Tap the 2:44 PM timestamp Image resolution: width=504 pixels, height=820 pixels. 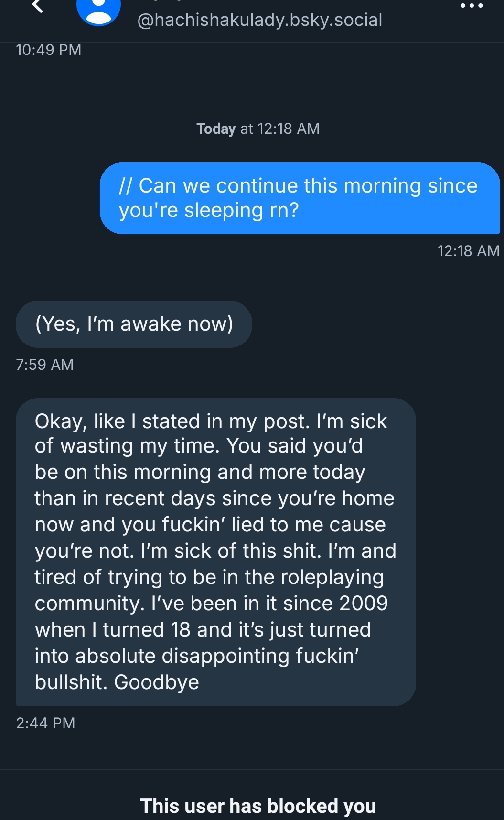pos(45,723)
